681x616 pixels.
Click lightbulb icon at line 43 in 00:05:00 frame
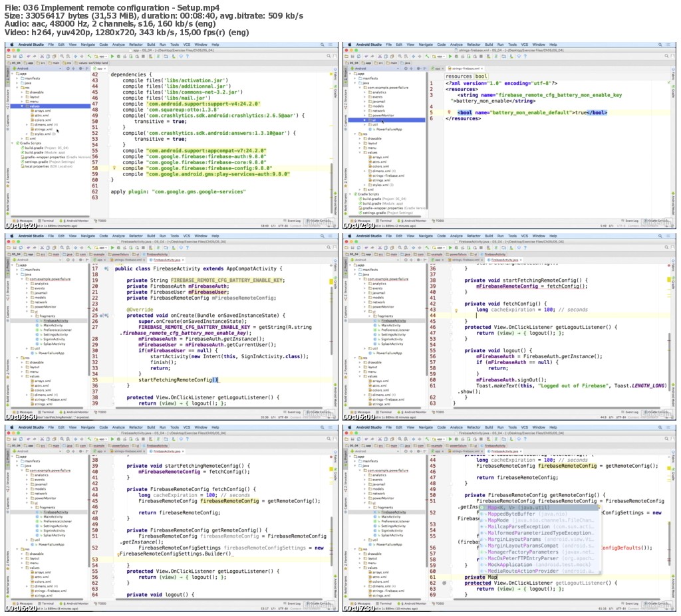pos(456,310)
